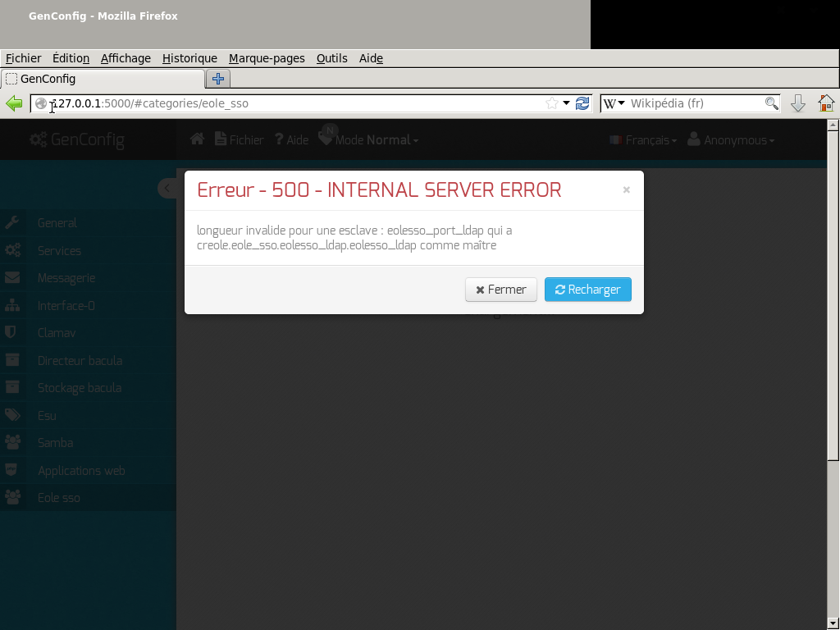Open the Anonymous user dropdown
840x630 pixels.
pos(732,140)
